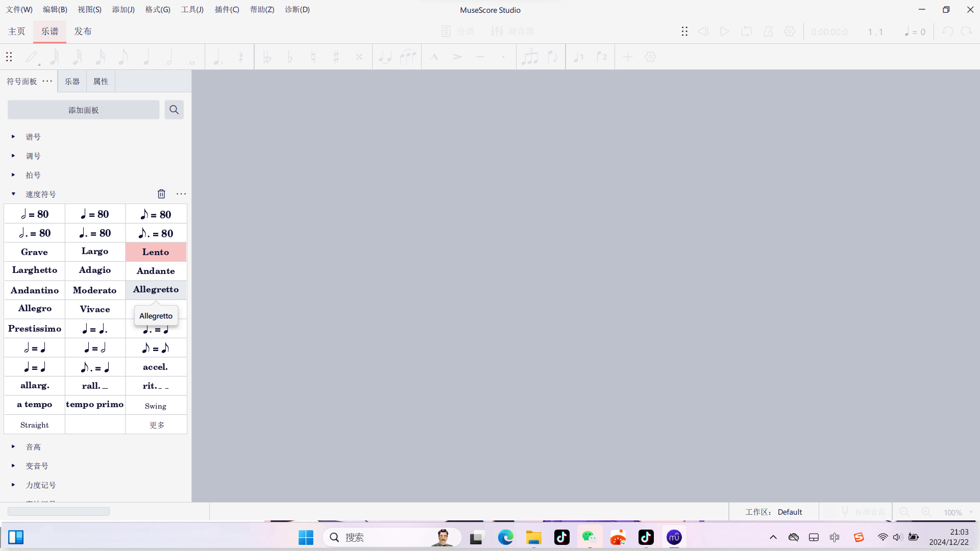Select the accent mark icon
Screen dimensions: 980x551
tap(457, 57)
